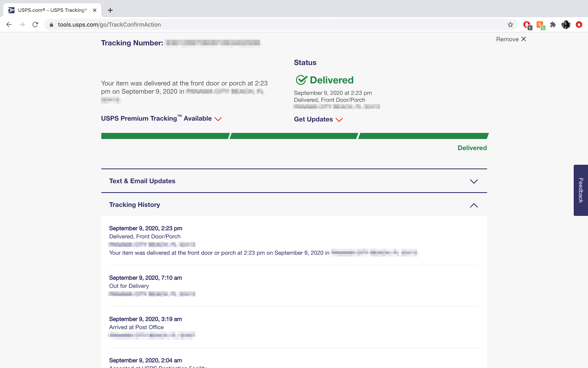This screenshot has height=368, width=588.
Task: Open the red ad-blocker extension icon
Action: pyautogui.click(x=527, y=24)
